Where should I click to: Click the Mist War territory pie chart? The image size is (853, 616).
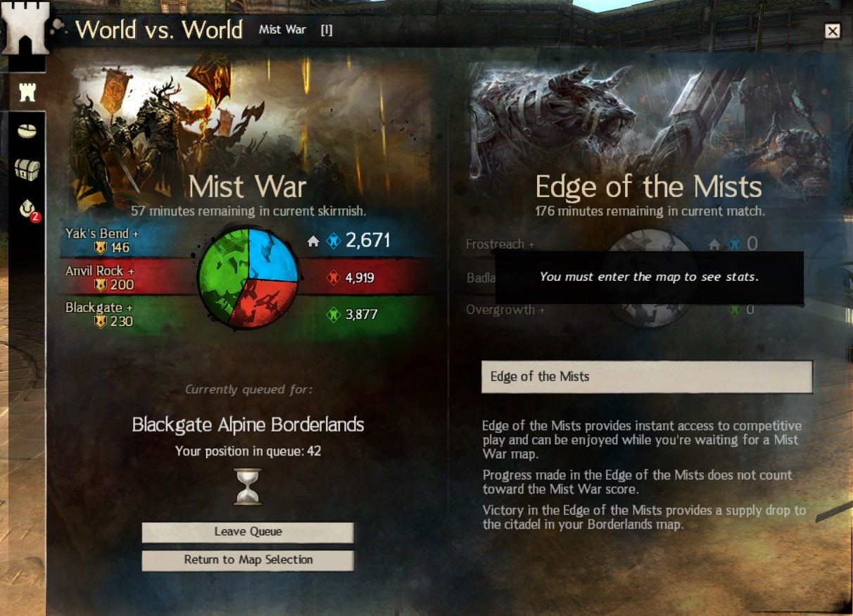point(248,278)
